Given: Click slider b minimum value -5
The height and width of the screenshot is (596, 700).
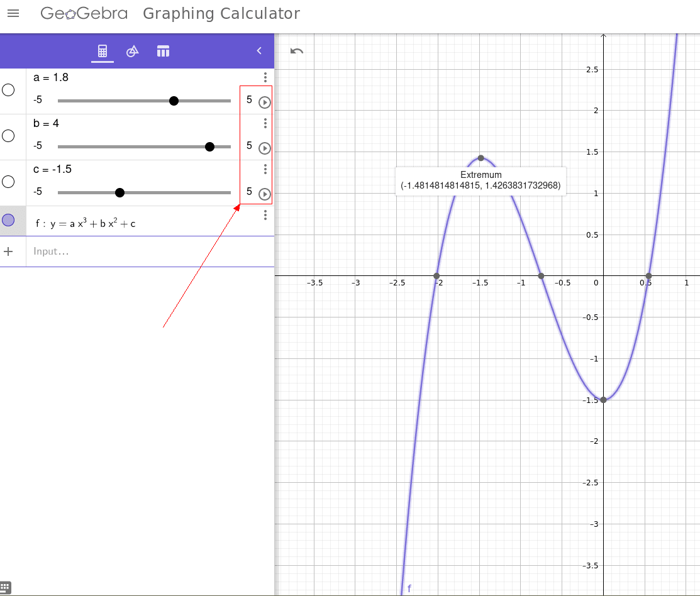Looking at the screenshot, I should point(38,145).
